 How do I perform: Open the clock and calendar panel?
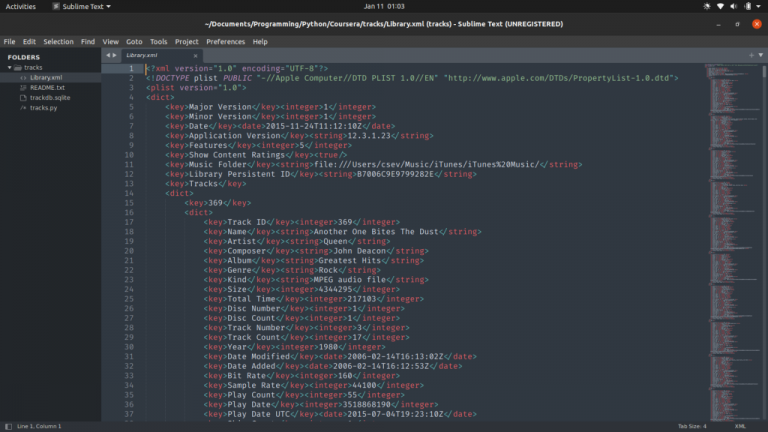coord(384,6)
